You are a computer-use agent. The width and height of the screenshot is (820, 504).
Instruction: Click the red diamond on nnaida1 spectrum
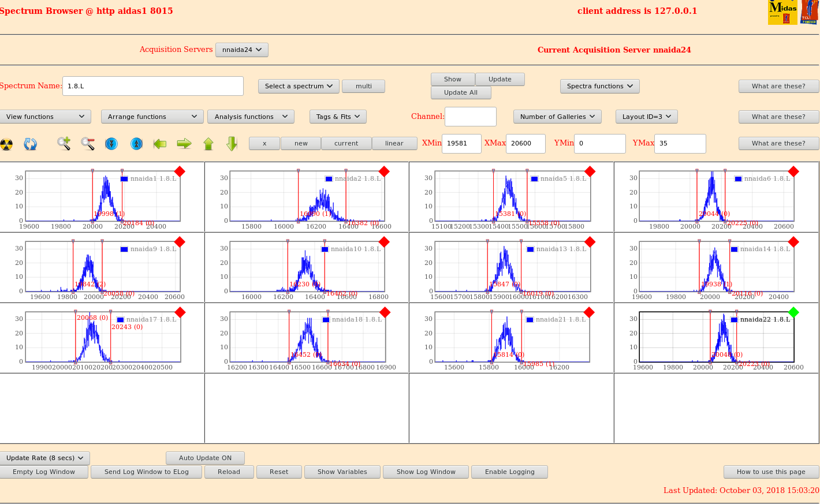point(180,171)
